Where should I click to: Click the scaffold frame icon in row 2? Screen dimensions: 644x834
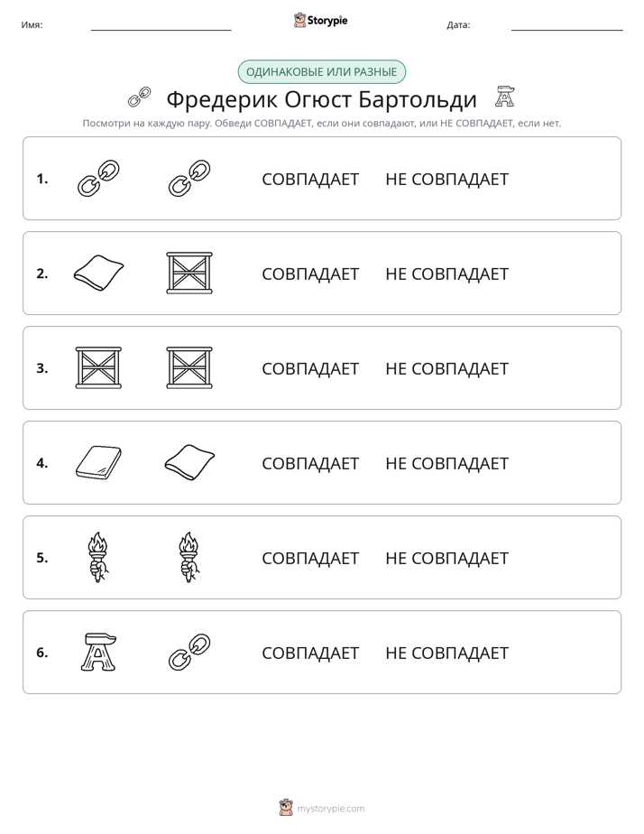pos(189,273)
